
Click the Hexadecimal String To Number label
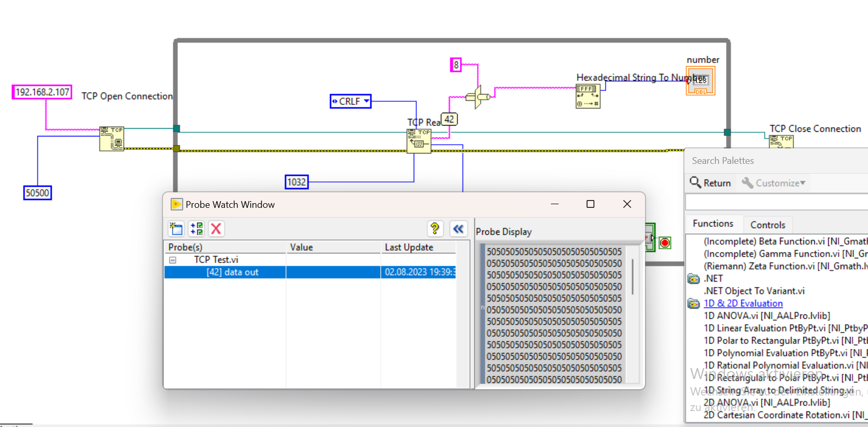tap(641, 78)
